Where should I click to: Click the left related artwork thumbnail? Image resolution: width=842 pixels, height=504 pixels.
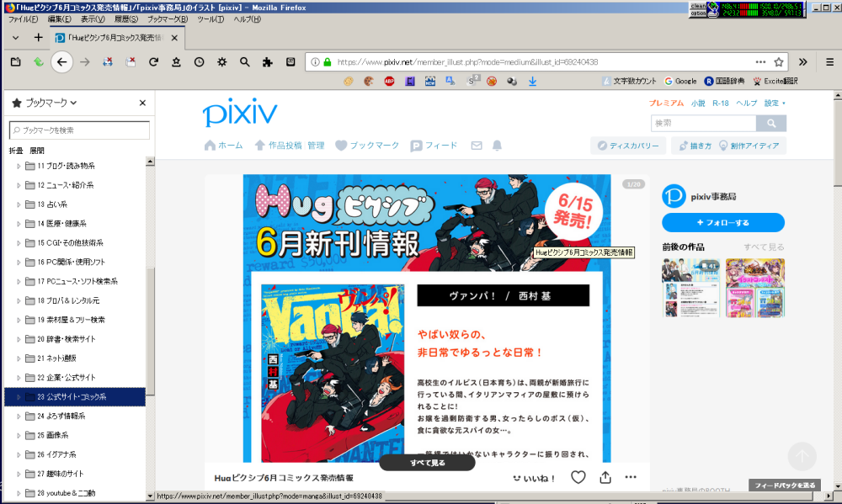tap(690, 288)
